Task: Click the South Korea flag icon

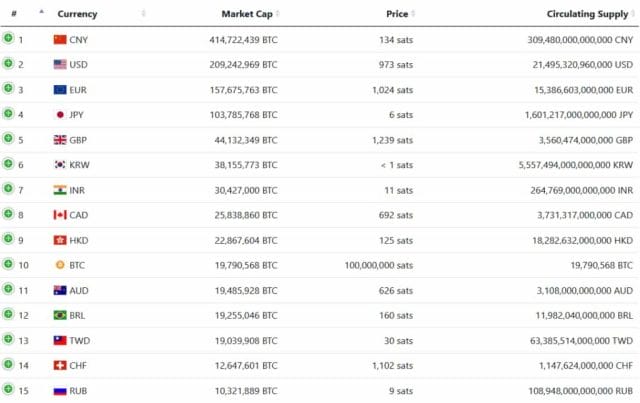Action: (60, 165)
